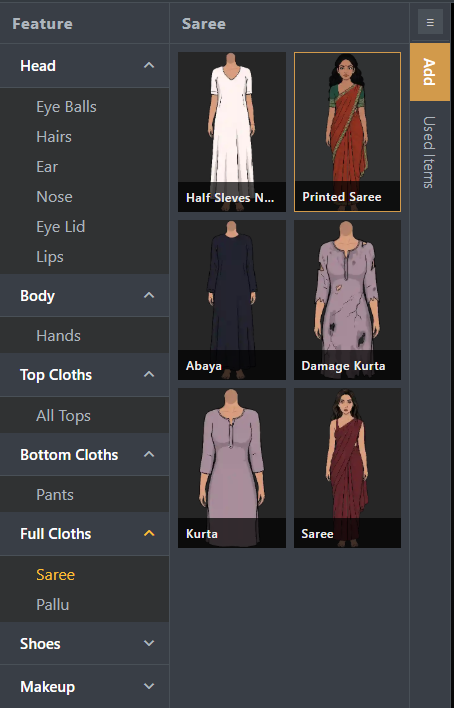Switch to the Add tab
The width and height of the screenshot is (454, 708).
pyautogui.click(x=430, y=72)
